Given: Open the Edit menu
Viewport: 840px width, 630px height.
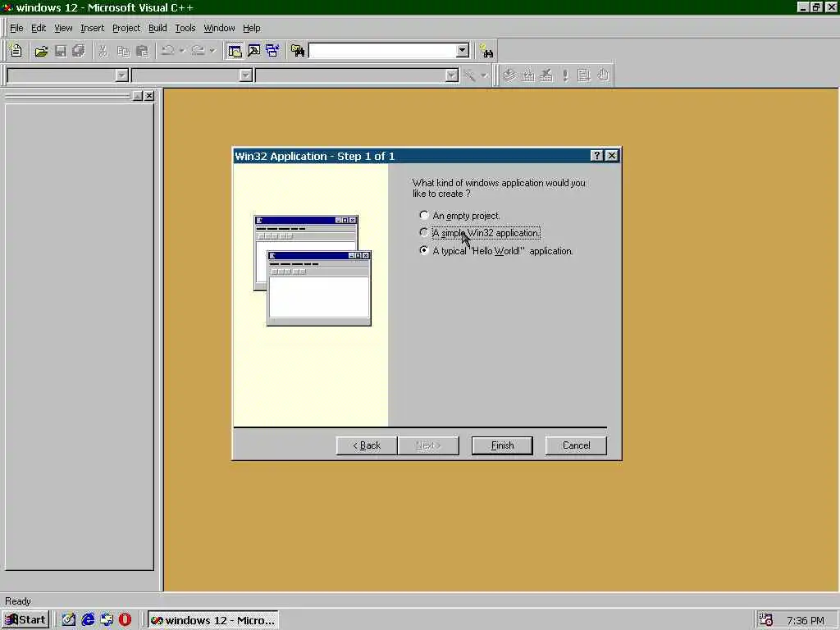Looking at the screenshot, I should [39, 28].
